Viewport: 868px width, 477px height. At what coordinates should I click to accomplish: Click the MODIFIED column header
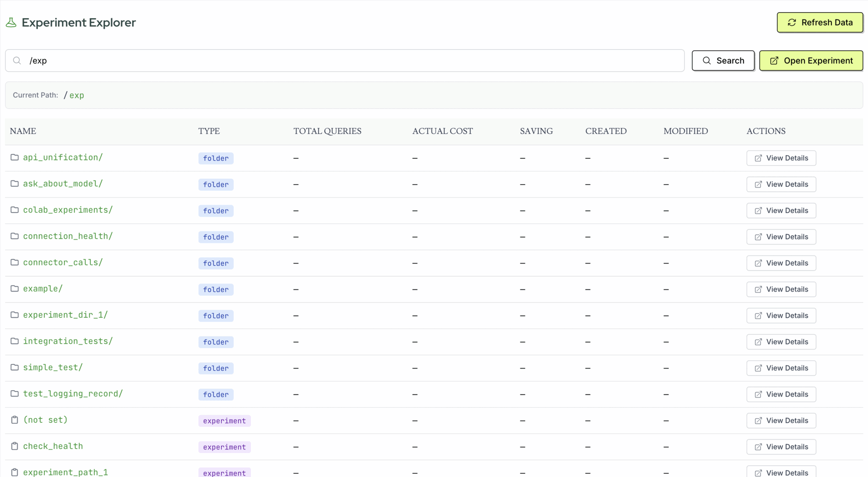pyautogui.click(x=685, y=131)
